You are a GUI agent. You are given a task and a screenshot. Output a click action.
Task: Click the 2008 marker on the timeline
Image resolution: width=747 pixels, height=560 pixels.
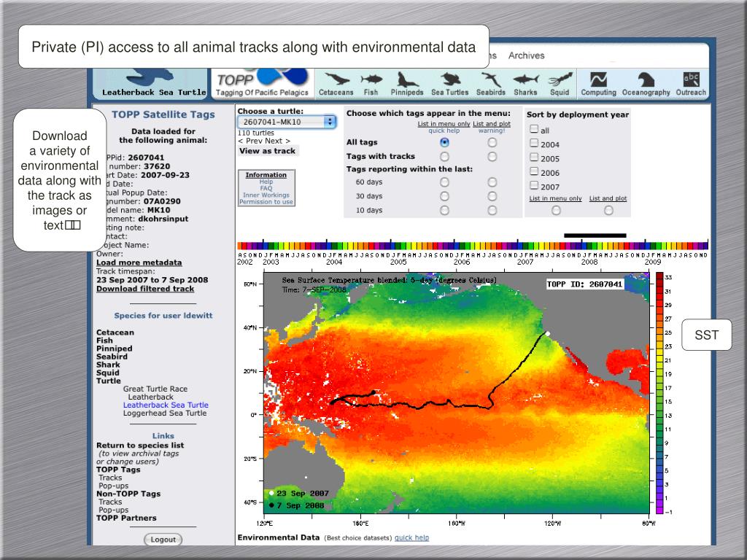point(589,262)
